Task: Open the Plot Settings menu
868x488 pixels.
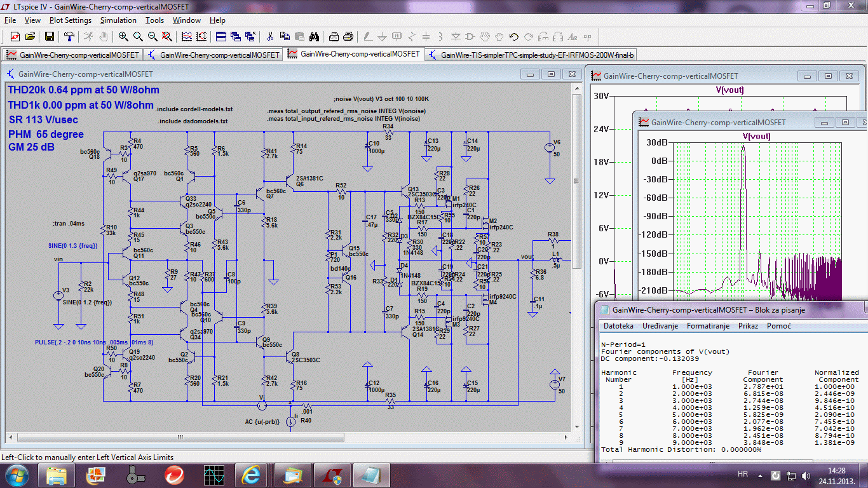Action: (x=71, y=20)
